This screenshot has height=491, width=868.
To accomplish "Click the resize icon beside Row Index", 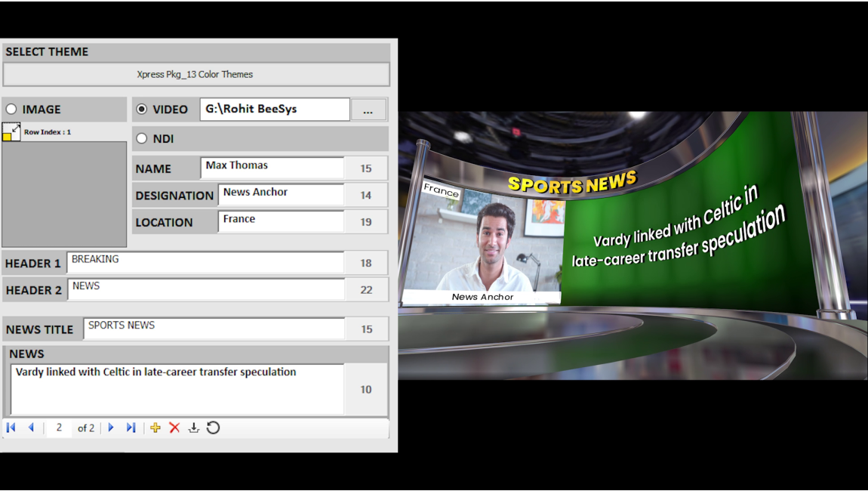I will tap(11, 132).
